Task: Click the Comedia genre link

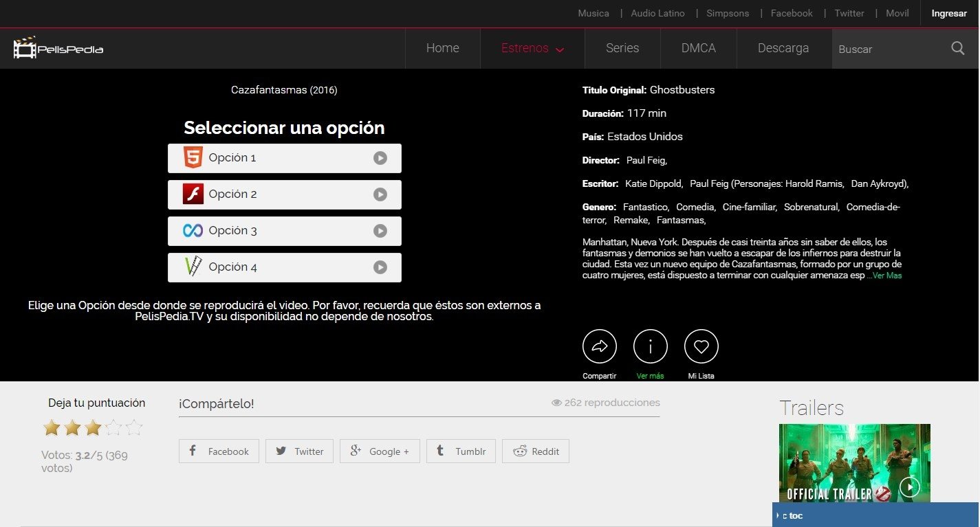Action: tap(695, 207)
